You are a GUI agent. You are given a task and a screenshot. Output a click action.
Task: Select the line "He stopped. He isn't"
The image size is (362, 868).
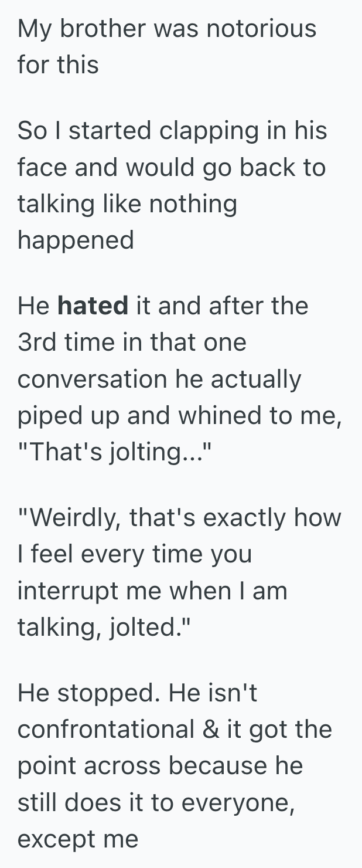137,693
